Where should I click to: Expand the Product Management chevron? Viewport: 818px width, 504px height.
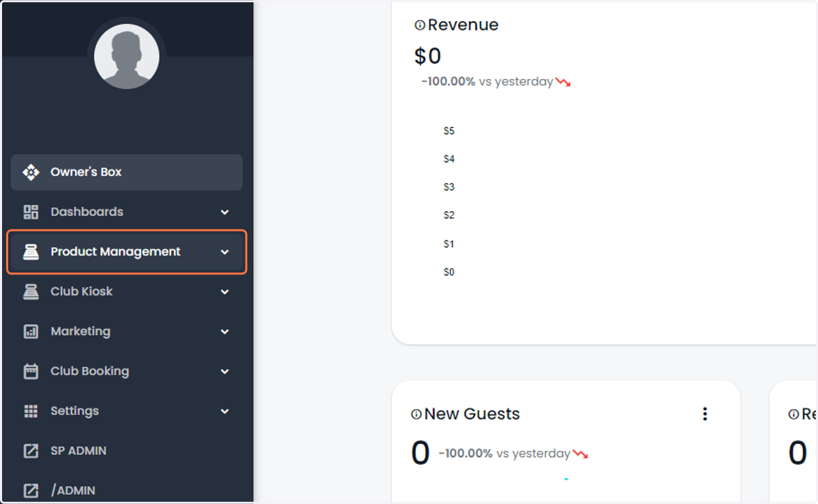225,252
